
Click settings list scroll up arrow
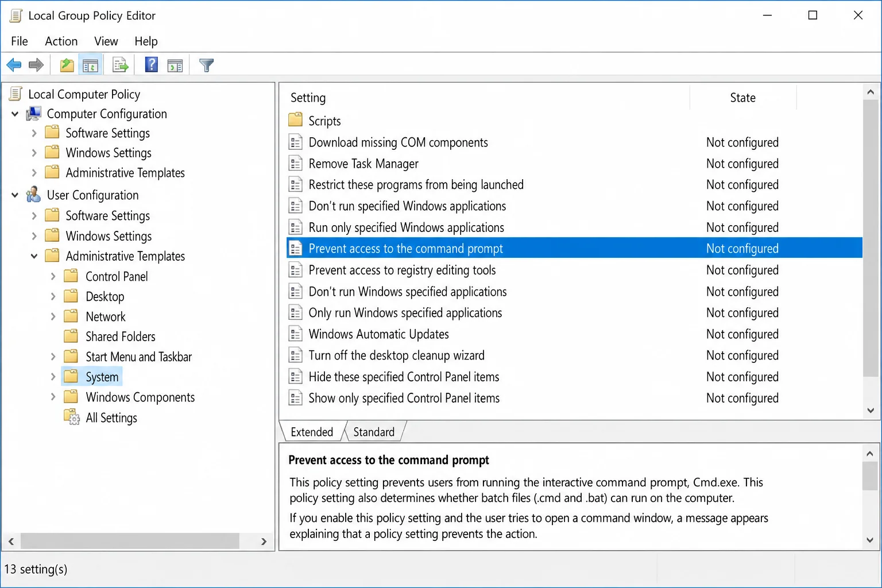pos(871,92)
